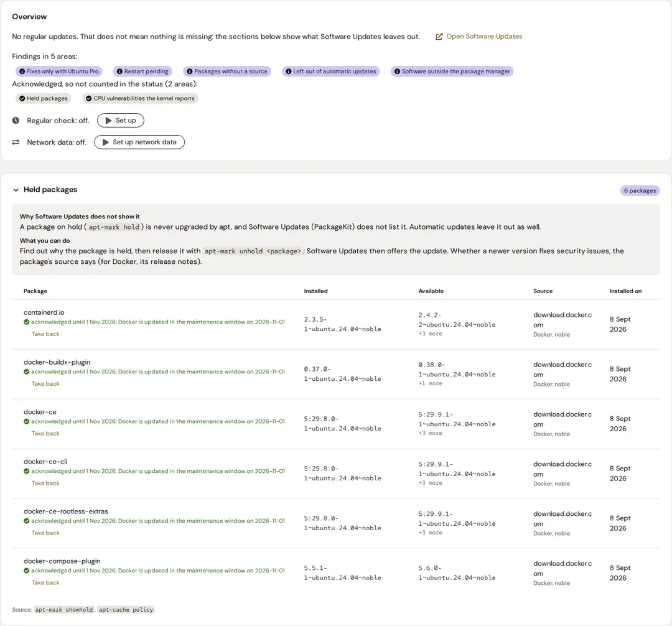672x626 pixels.
Task: Select Left out of automatic updates chip
Action: click(x=330, y=72)
